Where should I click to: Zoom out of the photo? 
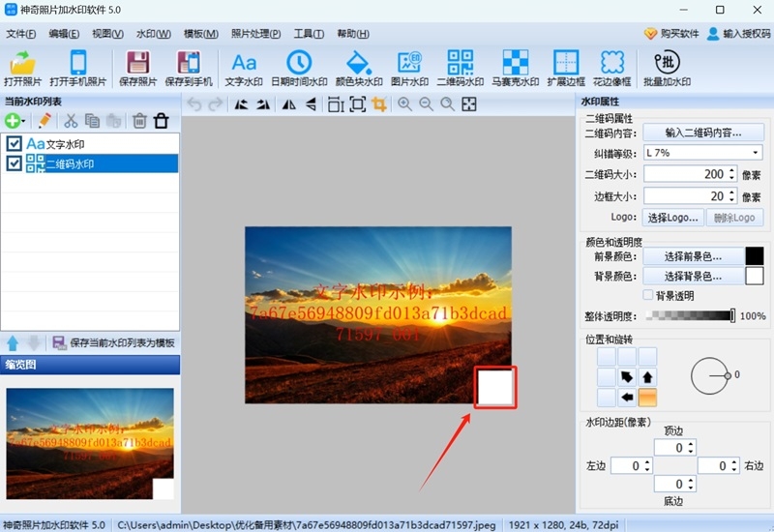tap(426, 104)
